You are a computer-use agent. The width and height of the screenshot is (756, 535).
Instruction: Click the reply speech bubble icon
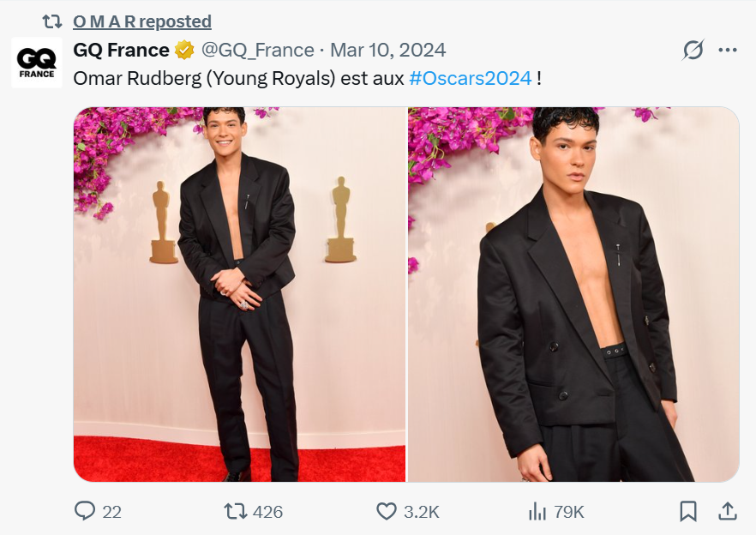[85, 511]
